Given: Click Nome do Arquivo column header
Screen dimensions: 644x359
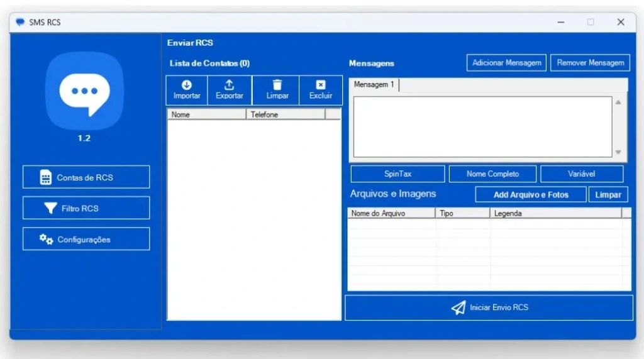Looking at the screenshot, I should [391, 213].
